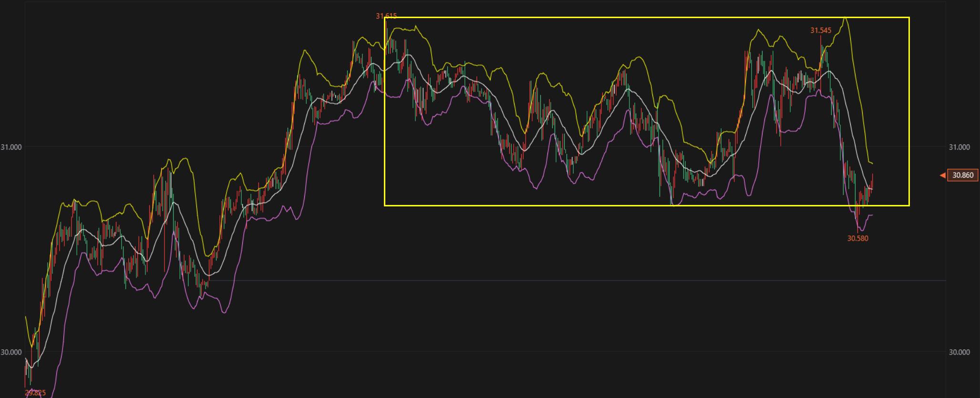Viewport: 980px width, 398px height.
Task: Select the 30.580 low price label
Action: coord(857,238)
